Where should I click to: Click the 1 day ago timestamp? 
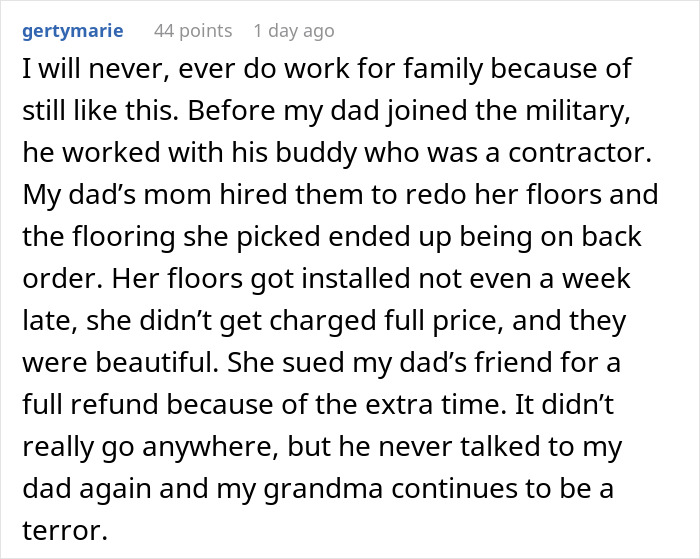tap(294, 31)
